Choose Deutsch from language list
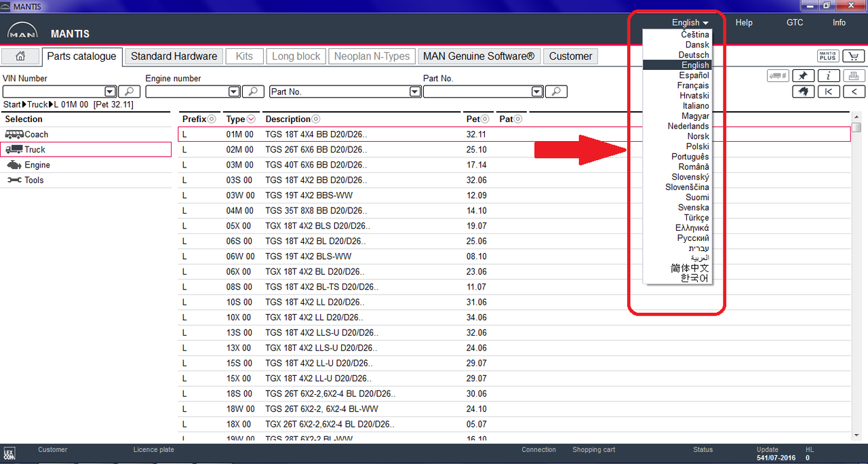 tap(677, 55)
